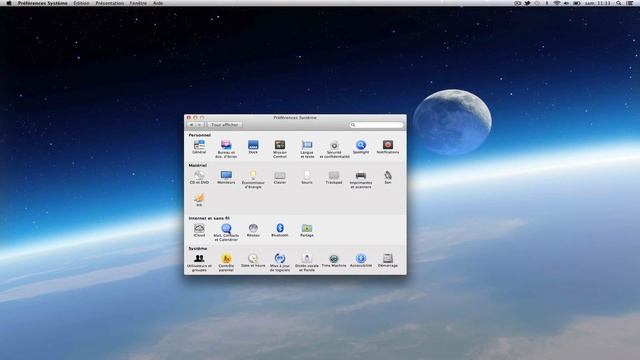Viewport: 640px width, 360px height.
Task: Open Bureau et économiseur d'écran preferences
Action: [226, 149]
